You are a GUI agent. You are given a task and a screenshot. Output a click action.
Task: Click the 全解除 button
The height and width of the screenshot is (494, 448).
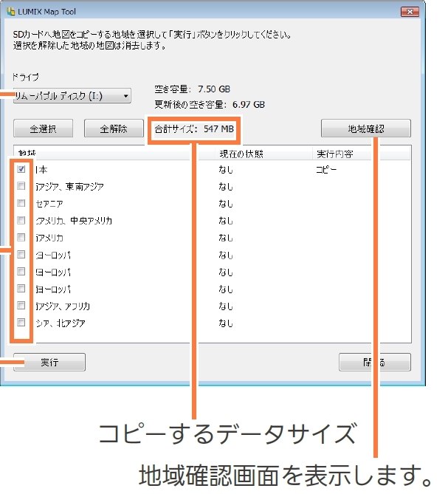114,128
